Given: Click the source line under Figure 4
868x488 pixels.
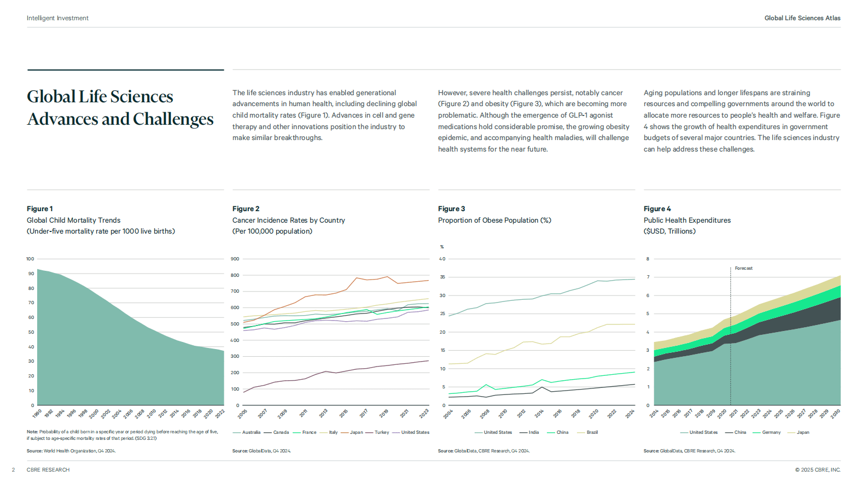Looking at the screenshot, I should click(689, 451).
